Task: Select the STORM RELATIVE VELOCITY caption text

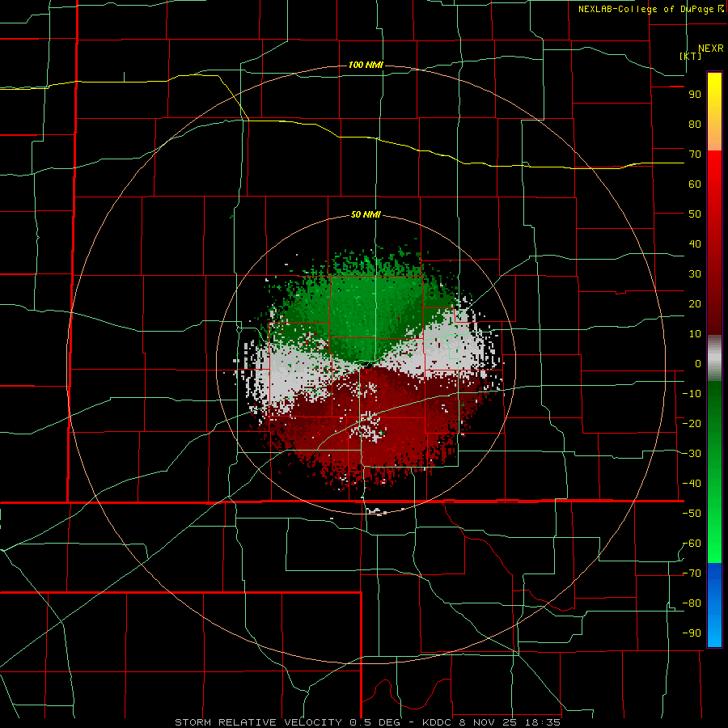Action: [258, 722]
